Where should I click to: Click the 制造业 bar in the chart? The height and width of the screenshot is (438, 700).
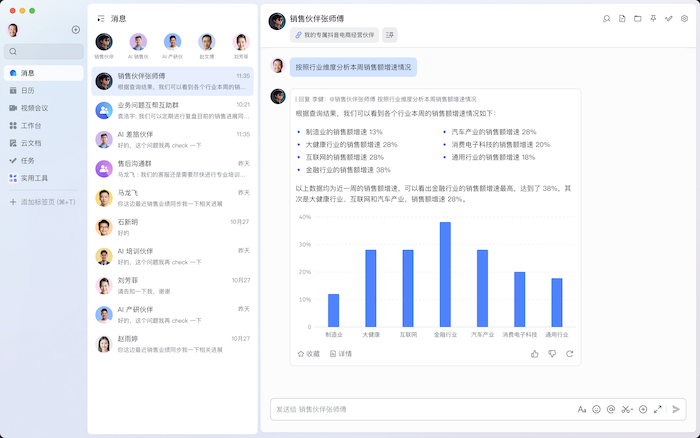[x=333, y=310]
